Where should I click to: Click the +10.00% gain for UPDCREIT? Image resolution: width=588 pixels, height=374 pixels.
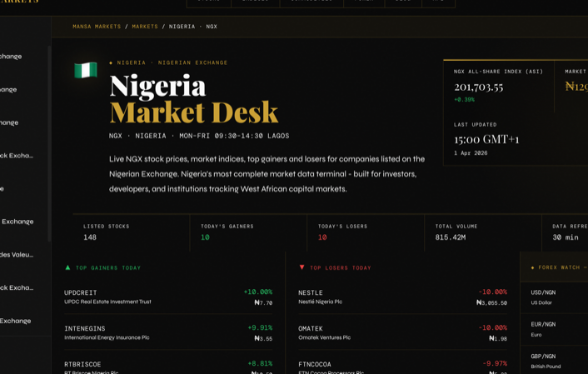258,292
